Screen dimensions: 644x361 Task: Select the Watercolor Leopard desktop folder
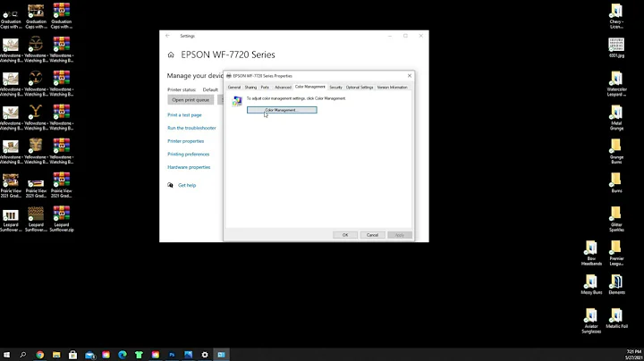616,84
